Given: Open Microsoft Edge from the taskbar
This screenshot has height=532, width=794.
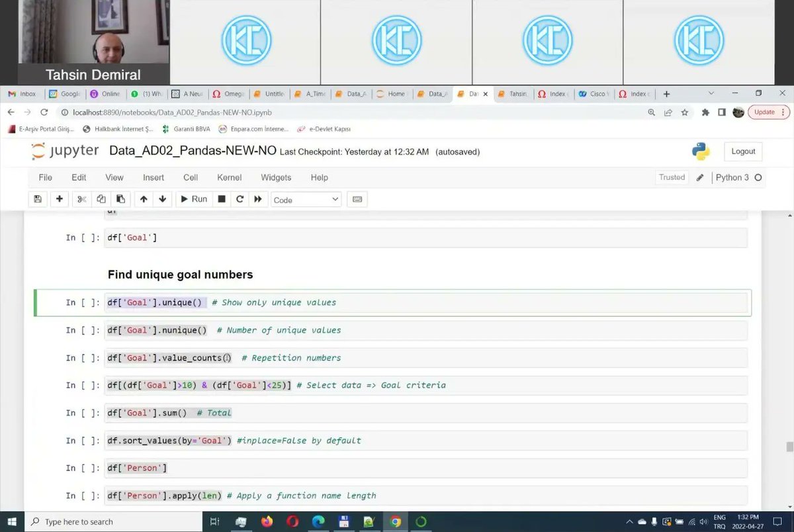Looking at the screenshot, I should (x=318, y=521).
